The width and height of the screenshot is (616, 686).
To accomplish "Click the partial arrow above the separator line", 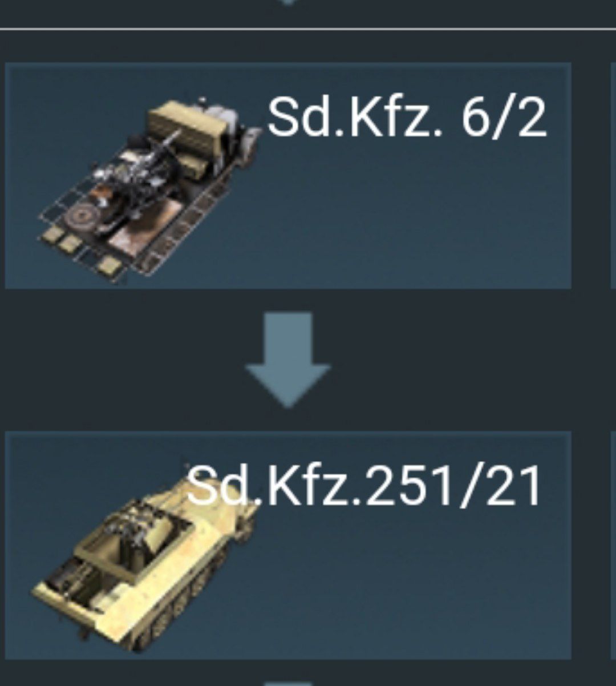I will click(x=288, y=3).
